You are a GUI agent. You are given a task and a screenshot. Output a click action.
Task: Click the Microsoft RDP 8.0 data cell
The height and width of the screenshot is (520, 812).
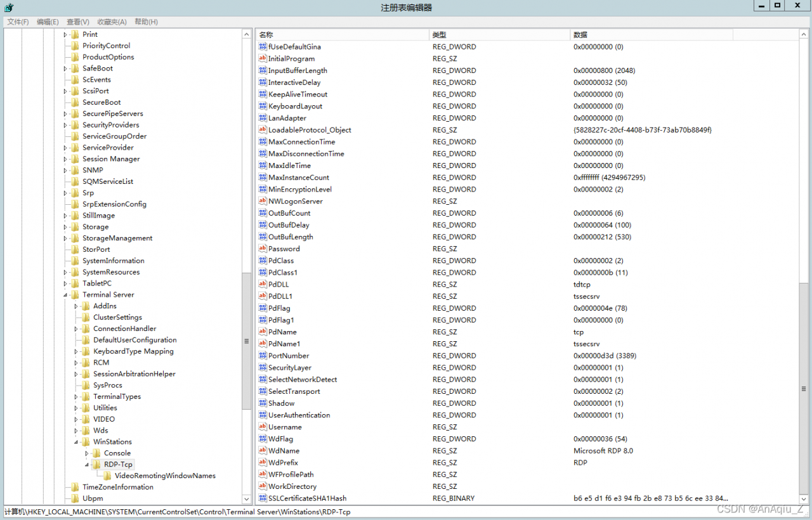(603, 451)
